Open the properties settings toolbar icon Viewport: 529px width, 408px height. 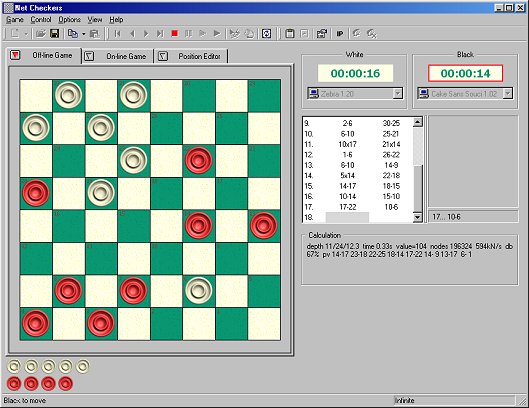coord(322,33)
